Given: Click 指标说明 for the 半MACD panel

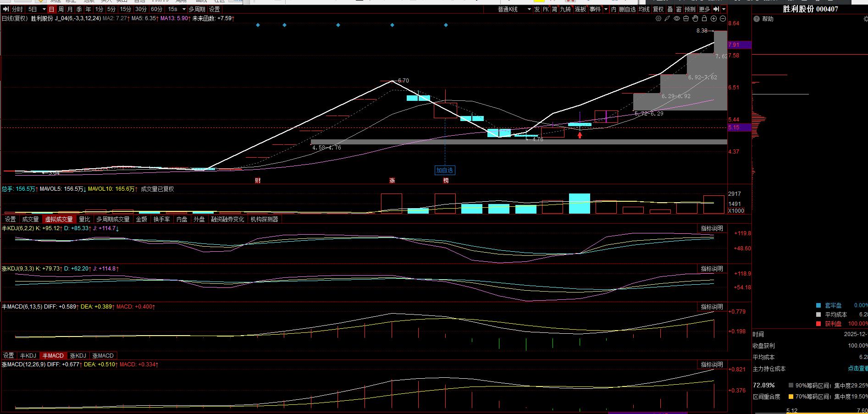Looking at the screenshot, I should click(712, 307).
